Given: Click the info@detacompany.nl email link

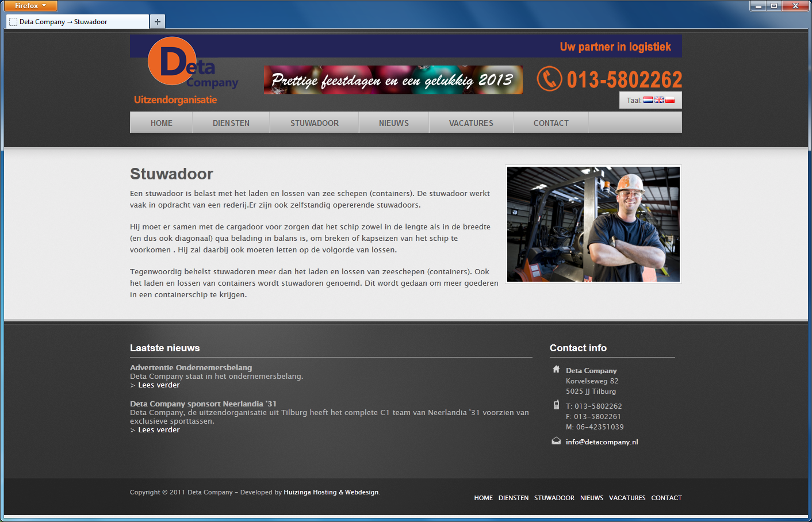Looking at the screenshot, I should (x=602, y=442).
